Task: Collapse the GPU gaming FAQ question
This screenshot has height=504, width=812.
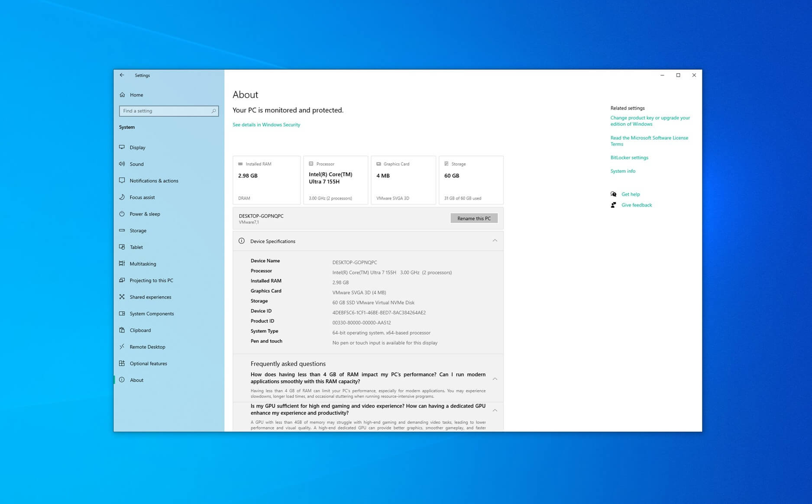Action: tap(495, 410)
